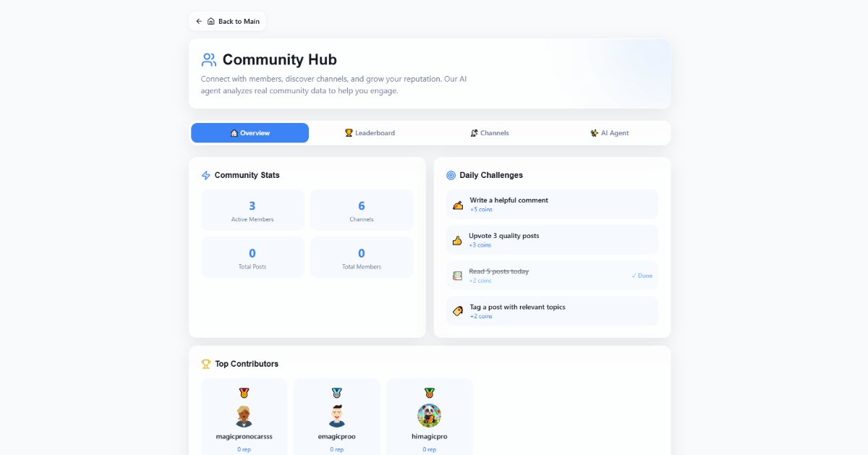Click the +5 coins reward text

pyautogui.click(x=481, y=210)
